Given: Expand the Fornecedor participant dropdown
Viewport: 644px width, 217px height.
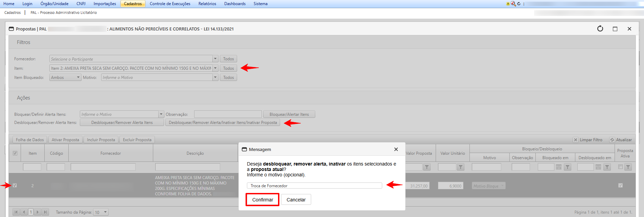Looking at the screenshot, I should 215,59.
